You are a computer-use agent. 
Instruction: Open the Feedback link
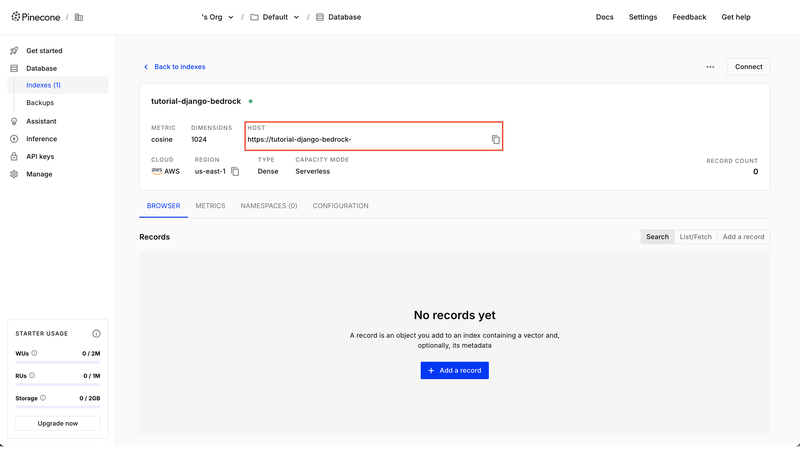689,17
